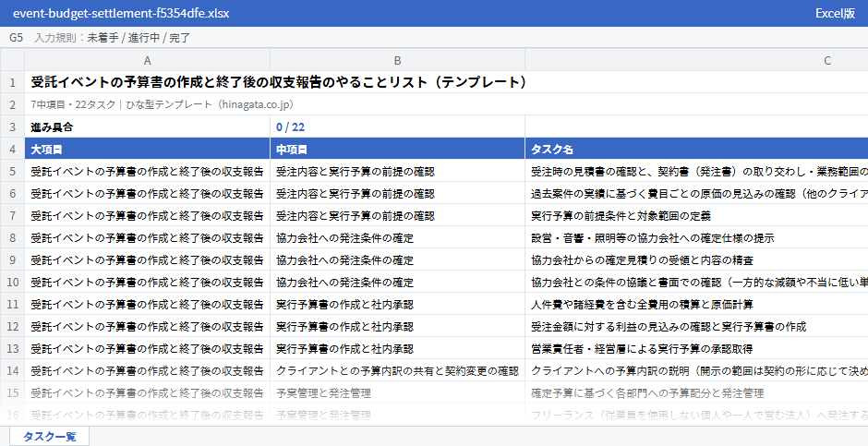Click the 0 / 22 progress cell
Image resolution: width=868 pixels, height=446 pixels.
tap(397, 127)
